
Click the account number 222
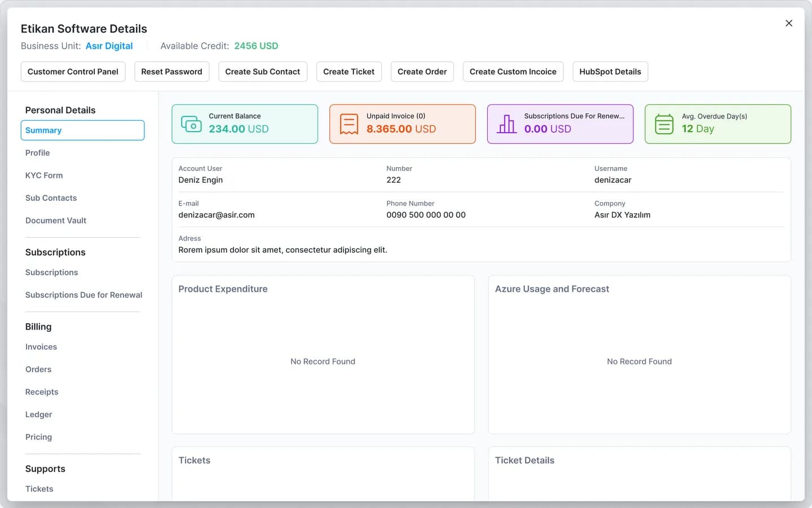pyautogui.click(x=394, y=180)
